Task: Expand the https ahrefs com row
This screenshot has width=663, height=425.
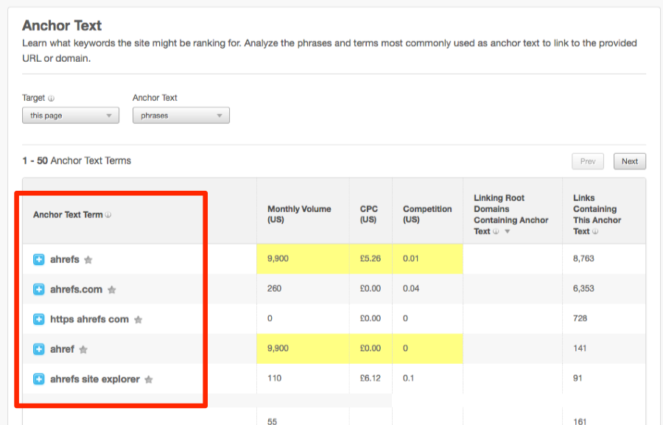Action: (x=38, y=319)
